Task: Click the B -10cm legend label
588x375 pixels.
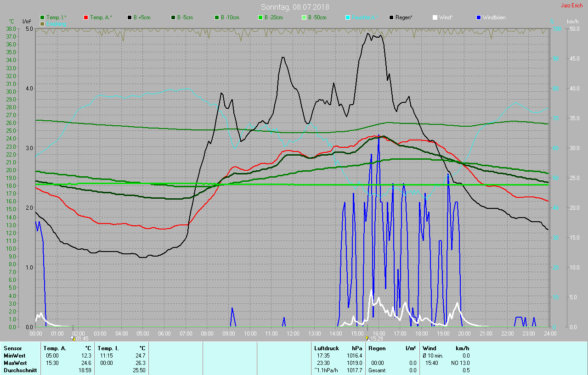Action: tap(230, 17)
